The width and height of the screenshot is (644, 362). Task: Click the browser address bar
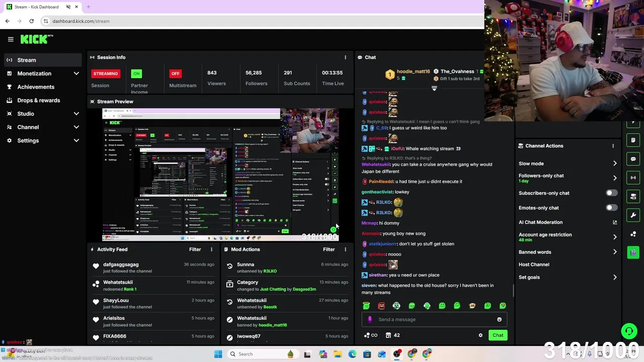click(262, 21)
